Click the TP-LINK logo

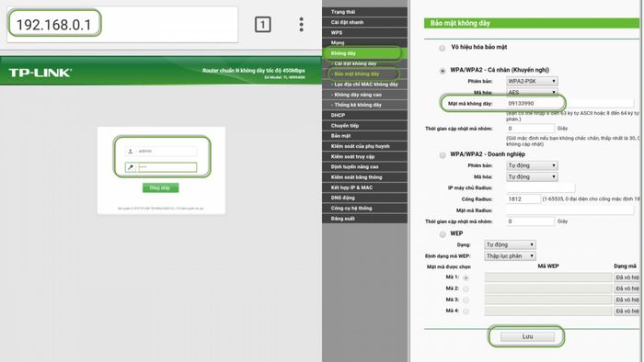tap(40, 73)
